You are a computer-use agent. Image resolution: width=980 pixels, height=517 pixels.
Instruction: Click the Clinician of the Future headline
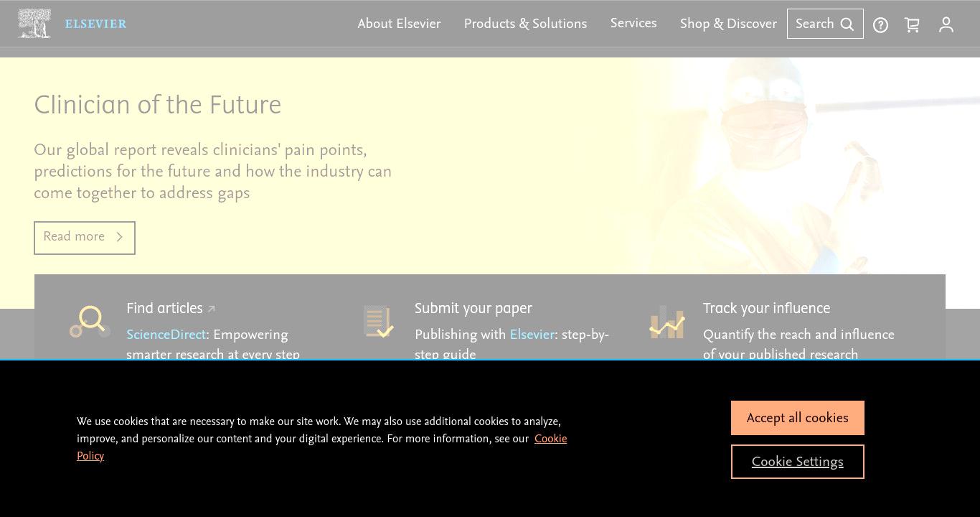point(158,106)
